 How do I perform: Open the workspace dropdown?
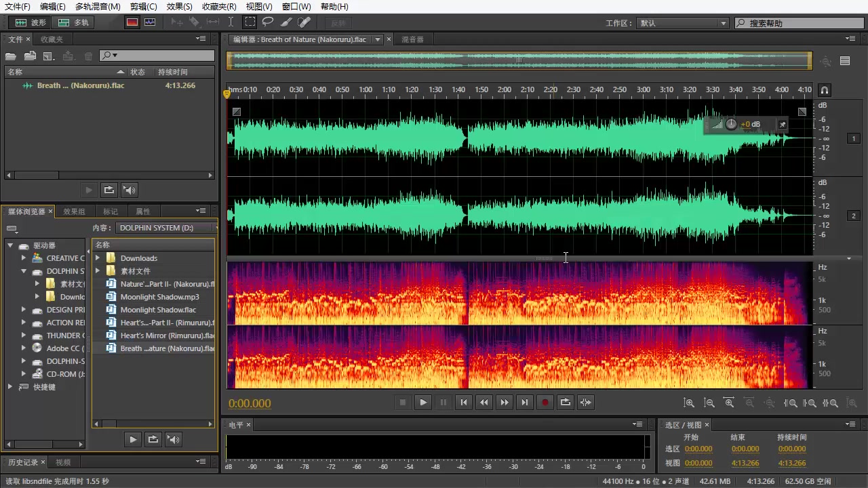(x=683, y=23)
